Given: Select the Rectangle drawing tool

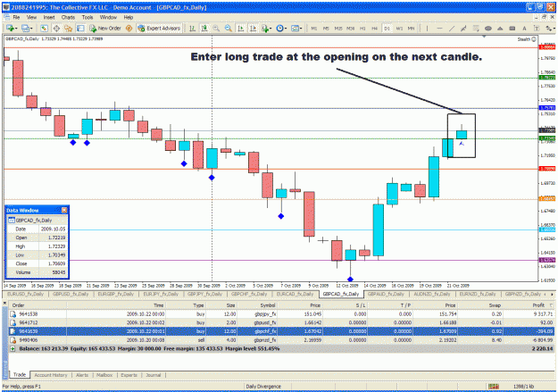Looking at the screenshot, I should pos(512,28).
